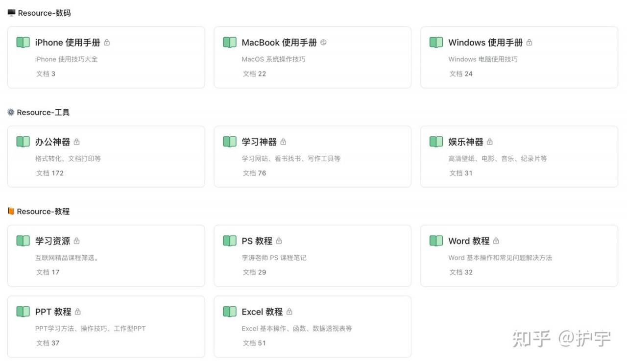Click the public icon next to MacBook 使用手册
Screen dimensions: 627x364
pyautogui.click(x=323, y=43)
